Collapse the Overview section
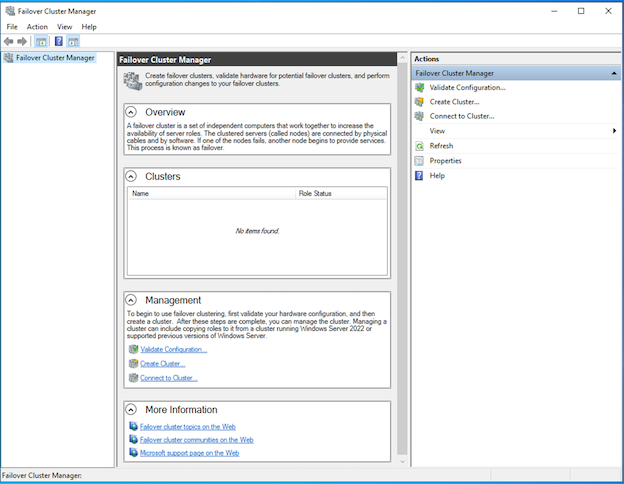The height and width of the screenshot is (484, 624). tap(131, 112)
